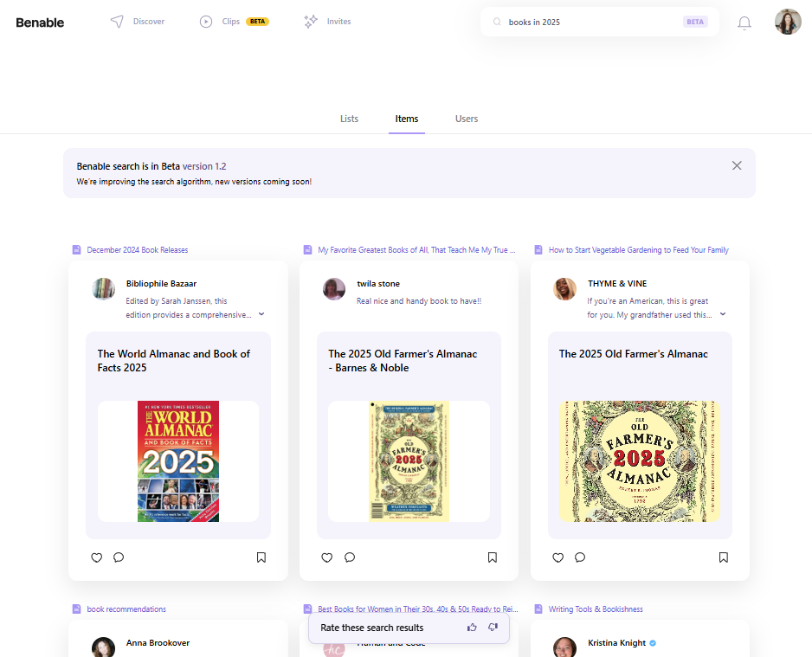Click the Kristina Knight username
This screenshot has width=812, height=657.
pos(616,643)
